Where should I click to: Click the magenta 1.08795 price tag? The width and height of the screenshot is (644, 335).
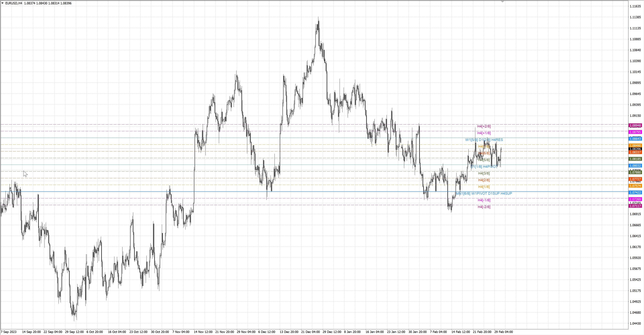pos(635,132)
